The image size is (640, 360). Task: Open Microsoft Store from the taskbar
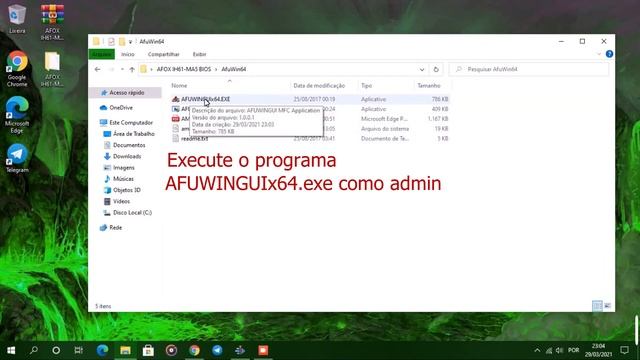(148, 350)
